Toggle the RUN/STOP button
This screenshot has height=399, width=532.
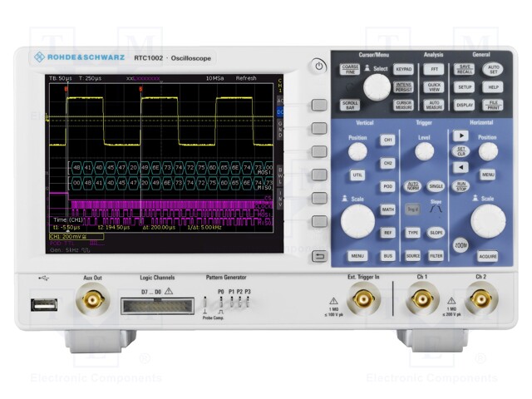pyautogui.click(x=460, y=186)
